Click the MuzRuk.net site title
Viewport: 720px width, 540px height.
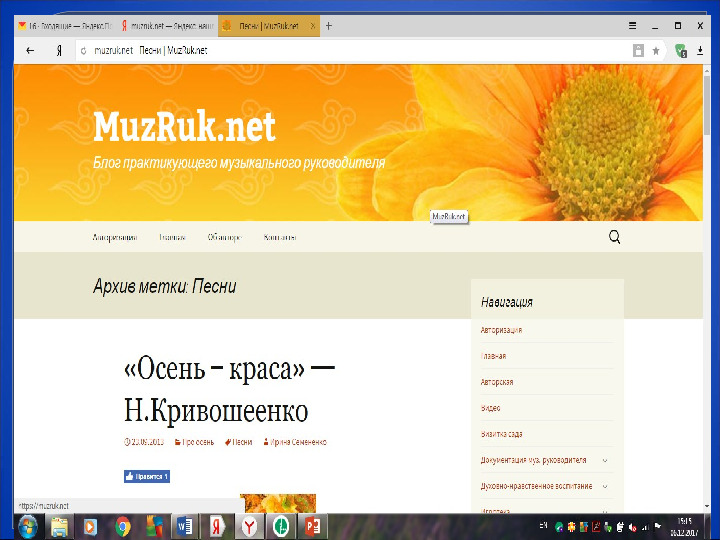click(x=184, y=126)
